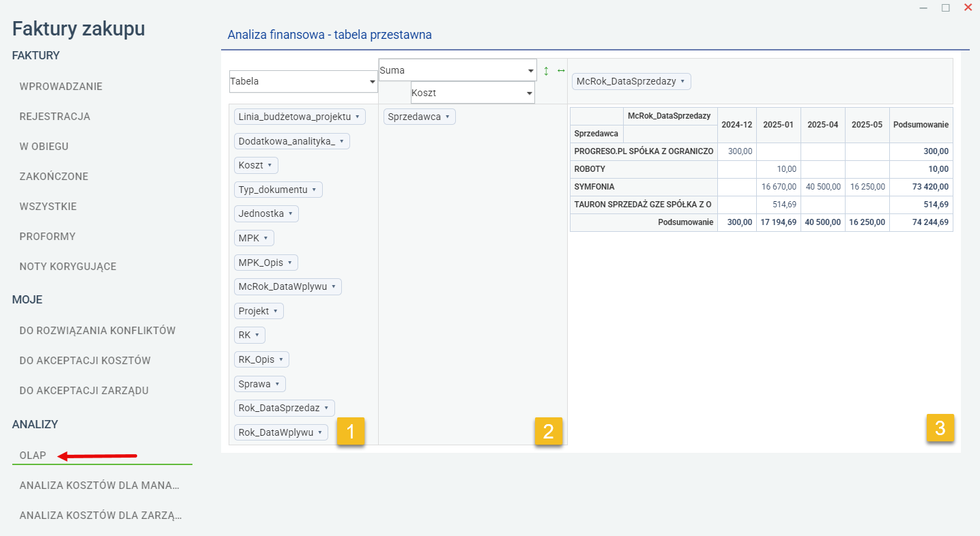Click the 2025-05 column header
980x536 pixels.
[867, 125]
